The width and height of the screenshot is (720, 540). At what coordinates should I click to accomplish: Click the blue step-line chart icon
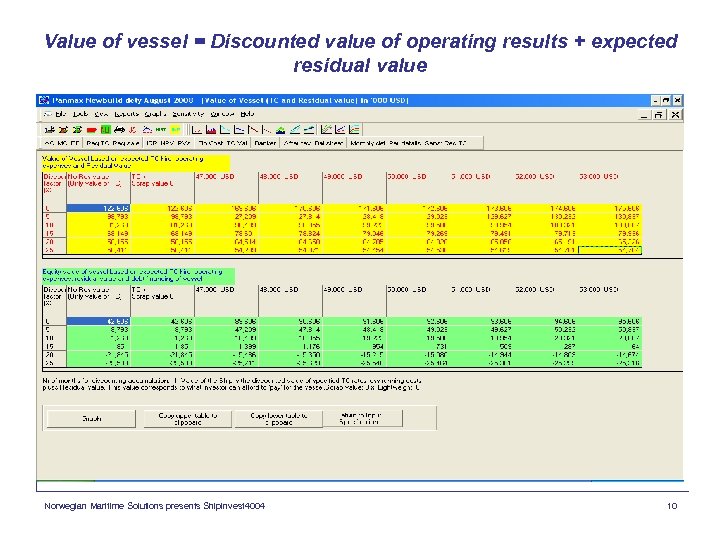238,129
